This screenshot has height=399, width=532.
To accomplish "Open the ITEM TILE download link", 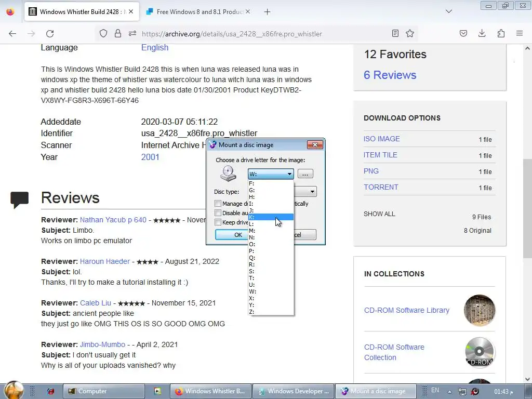I will (x=380, y=155).
